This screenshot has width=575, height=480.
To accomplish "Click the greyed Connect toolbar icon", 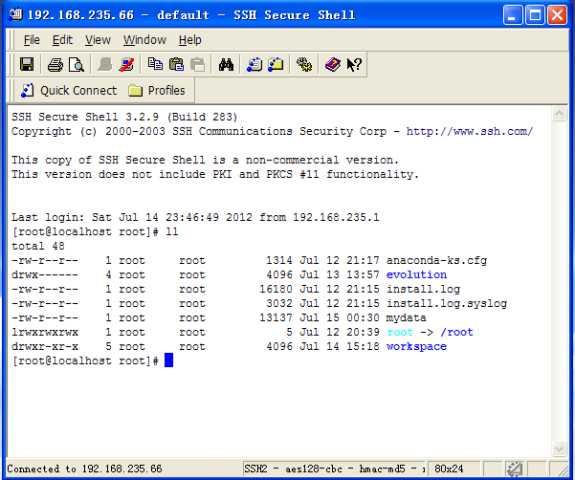I will coord(105,65).
